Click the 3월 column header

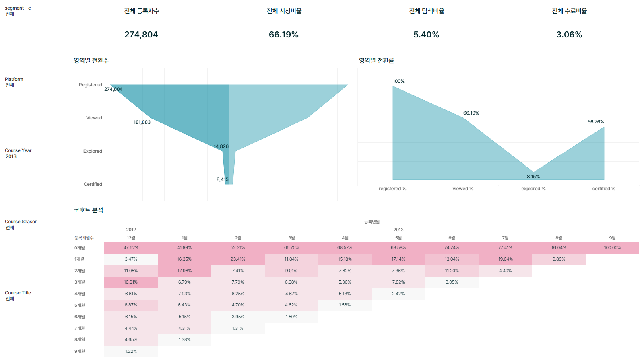click(291, 238)
